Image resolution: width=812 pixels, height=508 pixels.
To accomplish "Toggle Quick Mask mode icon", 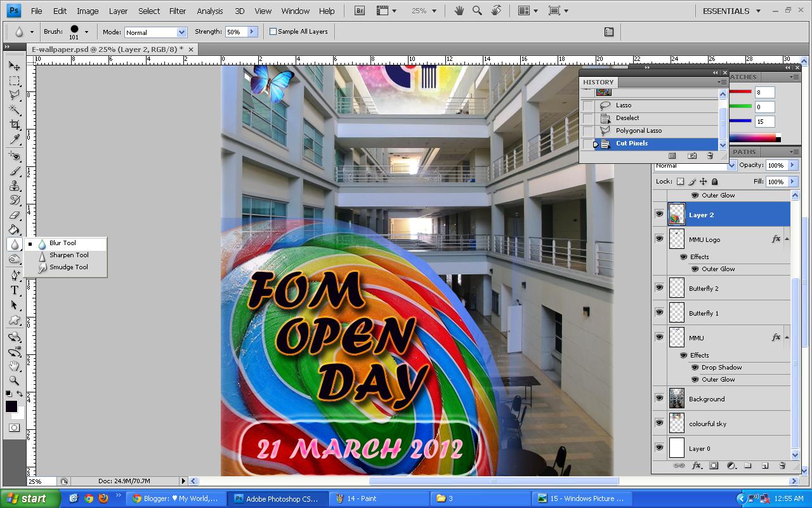I will [14, 428].
